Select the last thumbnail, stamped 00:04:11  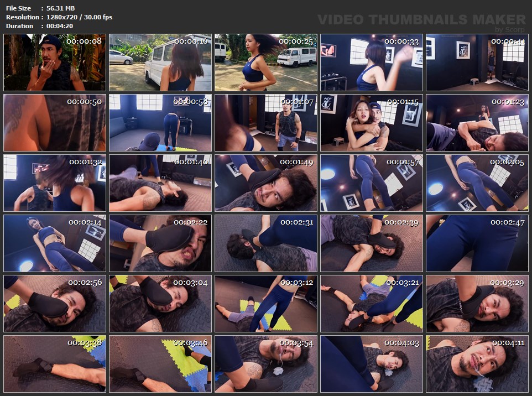point(477,364)
